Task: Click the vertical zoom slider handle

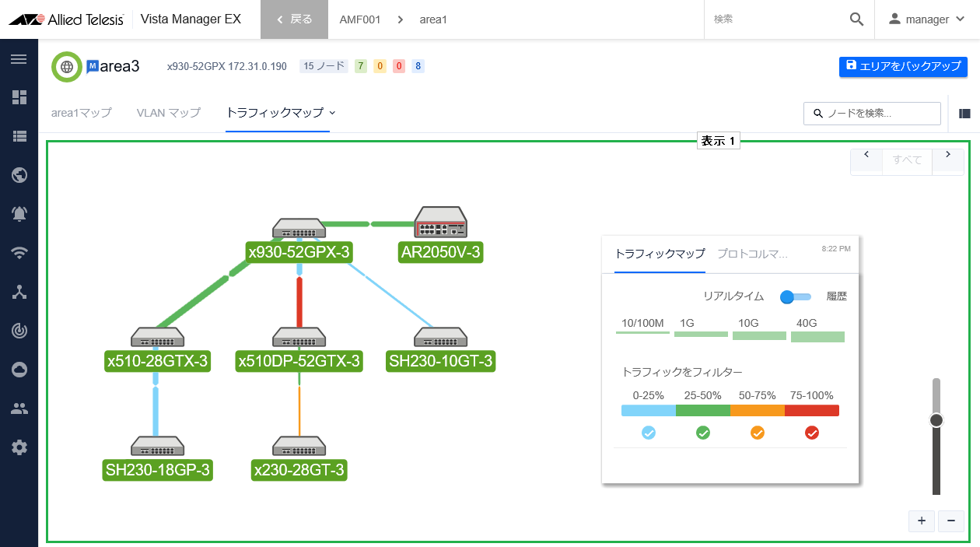Action: 936,420
